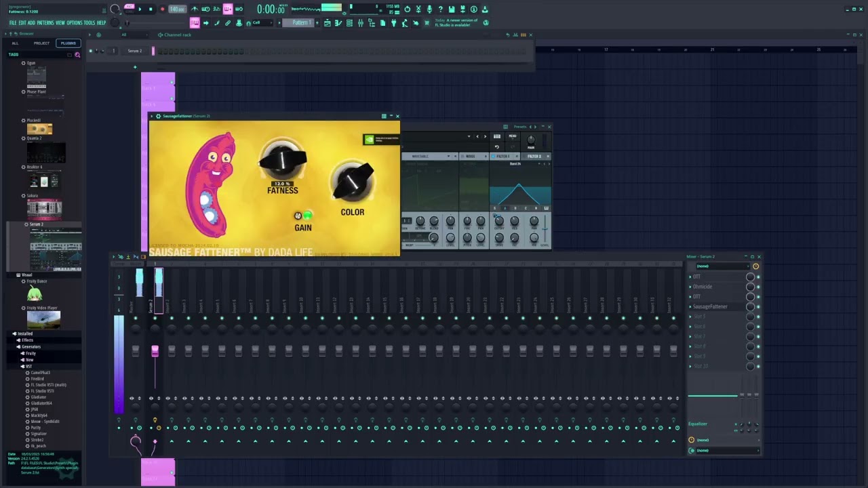Image resolution: width=868 pixels, height=488 pixels.
Task: Open the Cell snap dropdown
Action: coord(262,22)
